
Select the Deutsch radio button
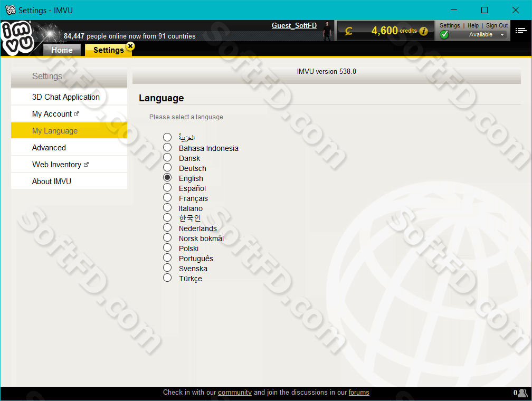(x=167, y=167)
